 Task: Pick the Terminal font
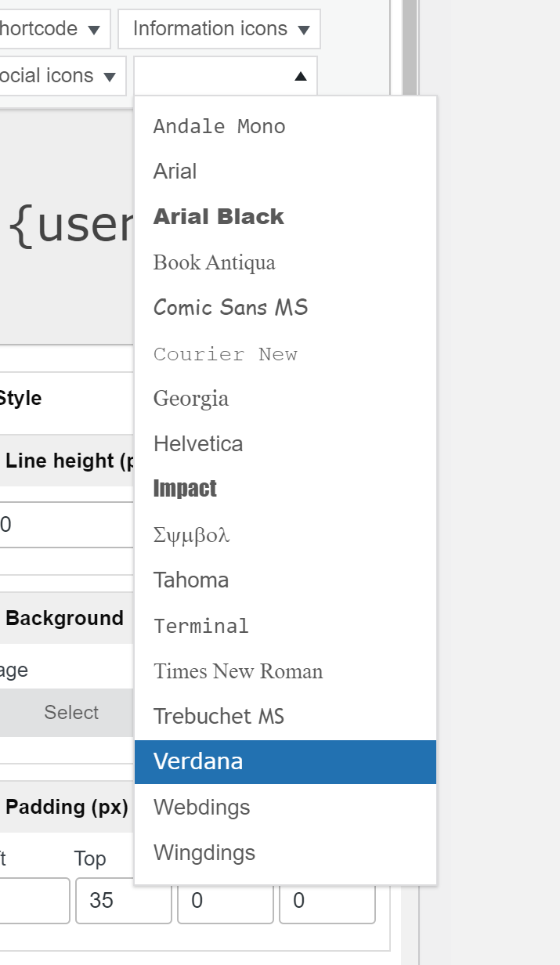pyautogui.click(x=285, y=626)
